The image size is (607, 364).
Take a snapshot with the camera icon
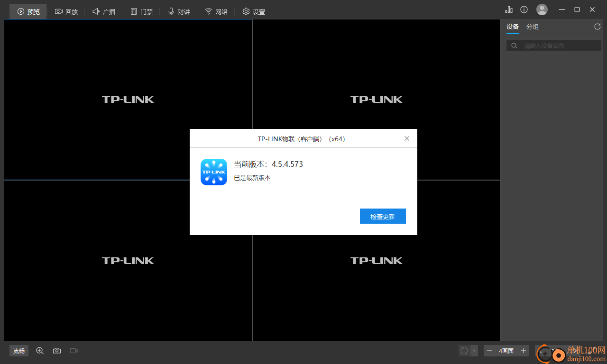(57, 351)
